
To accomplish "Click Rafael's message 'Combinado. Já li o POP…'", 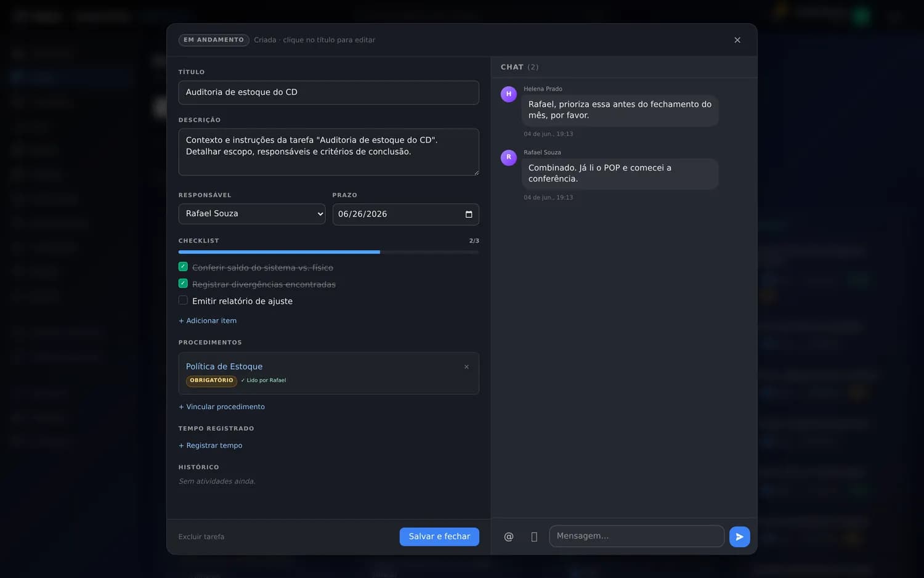I will point(620,173).
